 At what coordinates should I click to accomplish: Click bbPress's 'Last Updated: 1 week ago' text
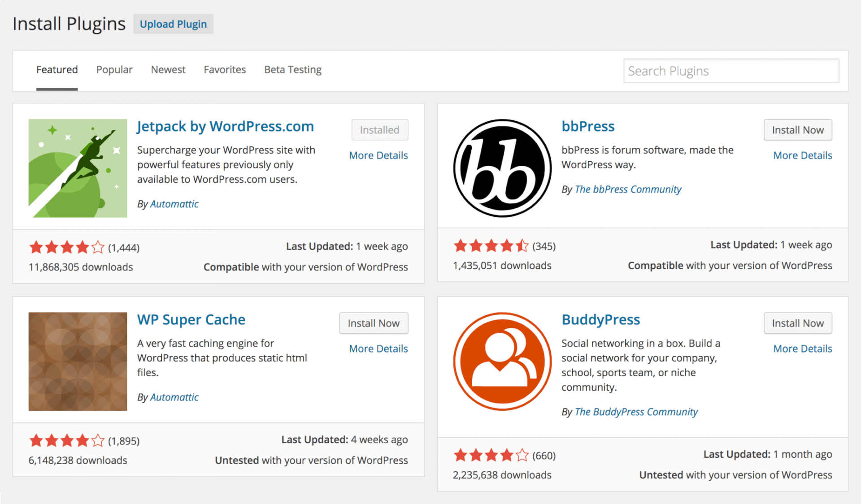771,245
